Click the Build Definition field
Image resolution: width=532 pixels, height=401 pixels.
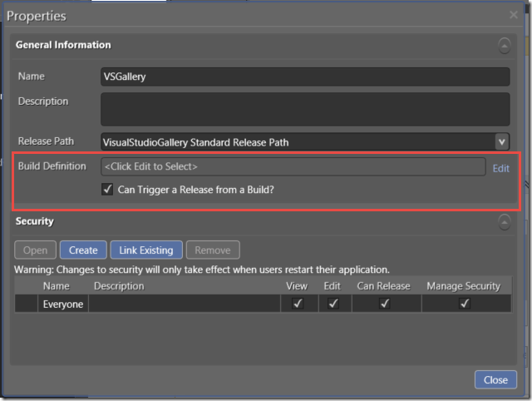coord(293,166)
